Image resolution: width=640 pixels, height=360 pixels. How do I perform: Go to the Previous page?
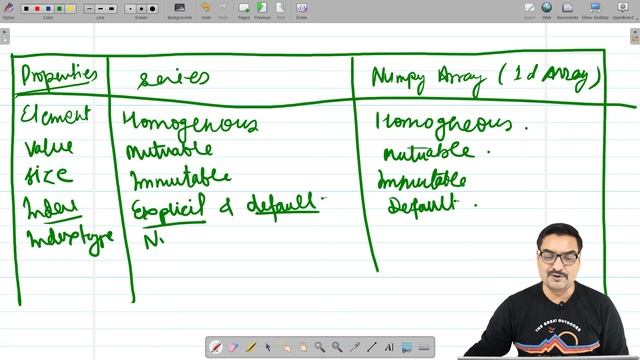[x=262, y=10]
